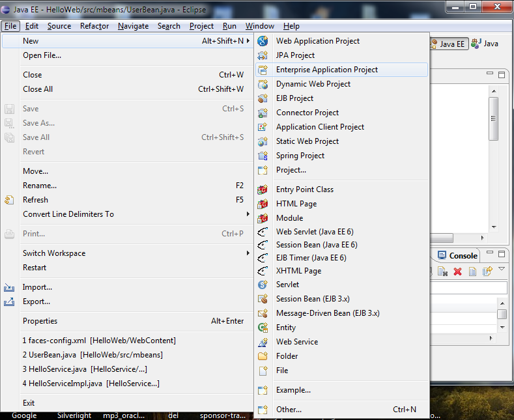Open the Console view menu dropdown arrow
This screenshot has height=420, width=514.
[x=502, y=269]
